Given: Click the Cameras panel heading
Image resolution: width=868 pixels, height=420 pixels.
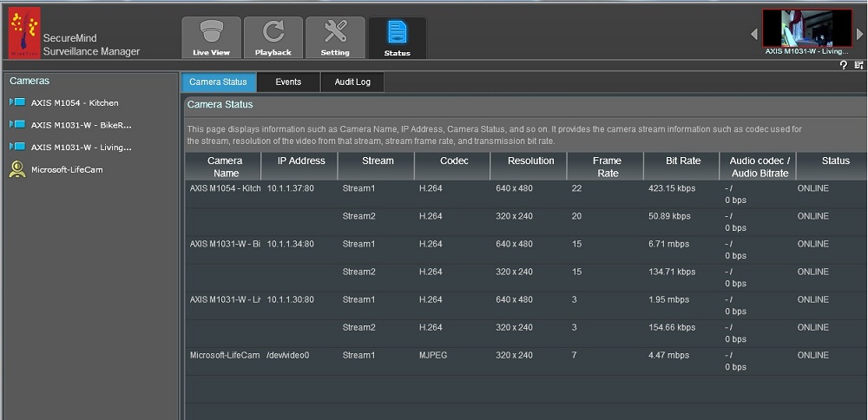Looking at the screenshot, I should coord(30,81).
